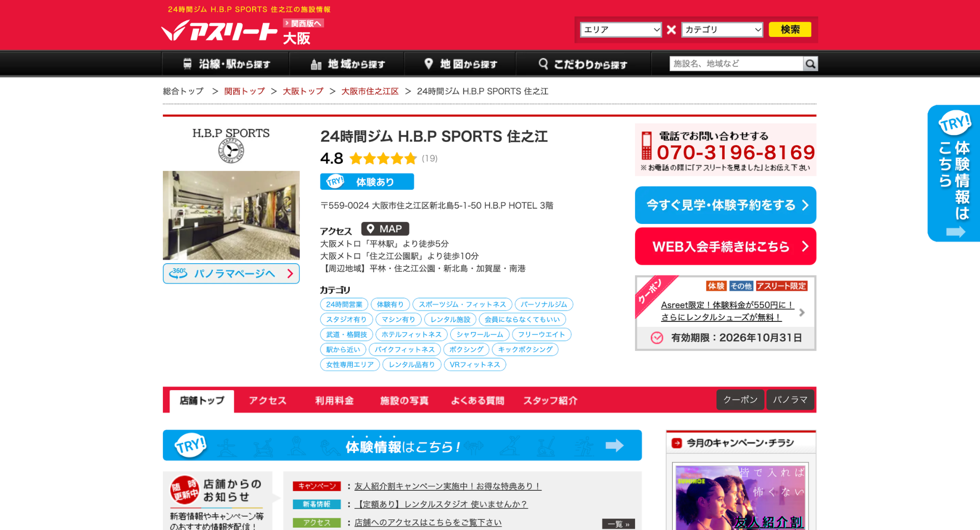Viewport: 980px width, 530px height.
Task: Switch to スタッフ紹介 tab
Action: point(550,401)
